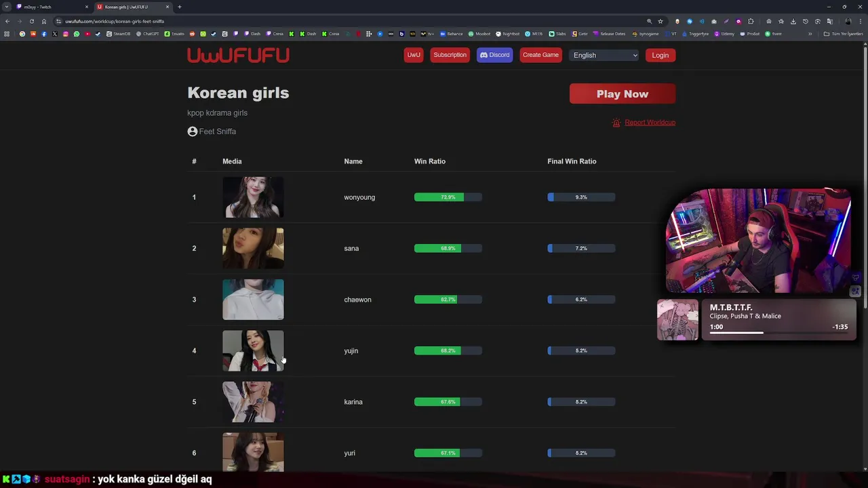This screenshot has width=868, height=488.
Task: Click the Feet Sniffa author avatar icon
Action: 193,131
